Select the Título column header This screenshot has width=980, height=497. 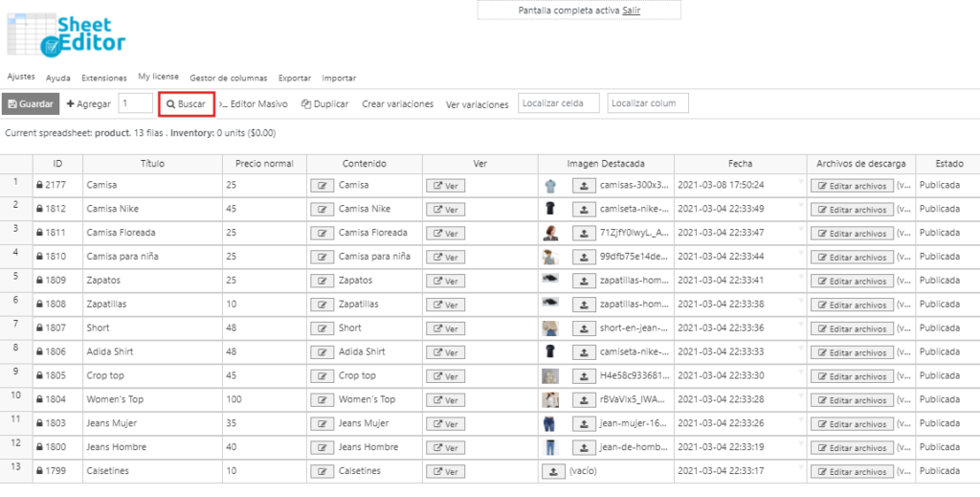(152, 164)
